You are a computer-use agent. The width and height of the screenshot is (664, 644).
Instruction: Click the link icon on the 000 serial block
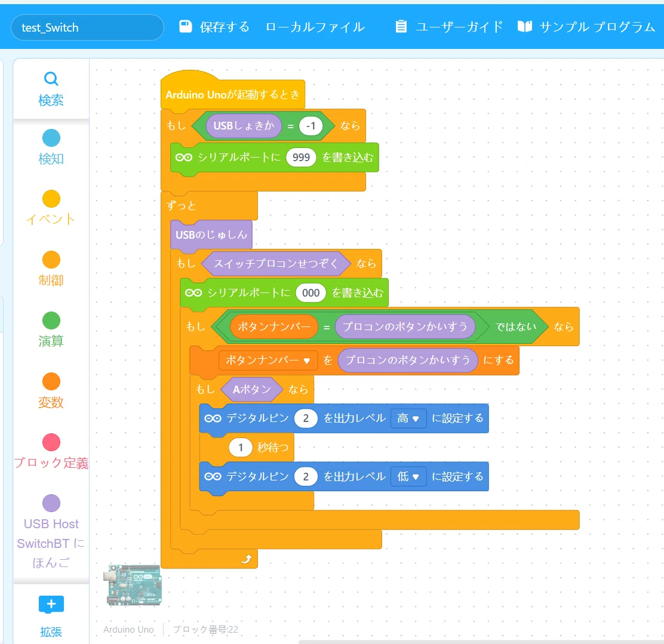click(x=193, y=293)
